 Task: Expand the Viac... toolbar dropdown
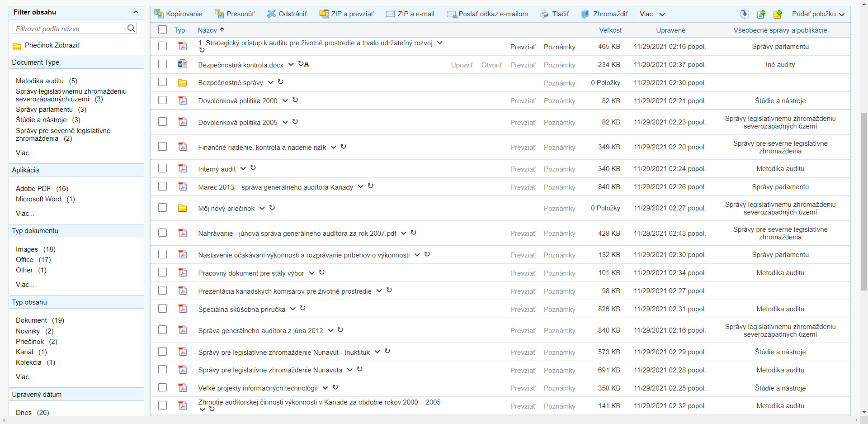(x=652, y=14)
